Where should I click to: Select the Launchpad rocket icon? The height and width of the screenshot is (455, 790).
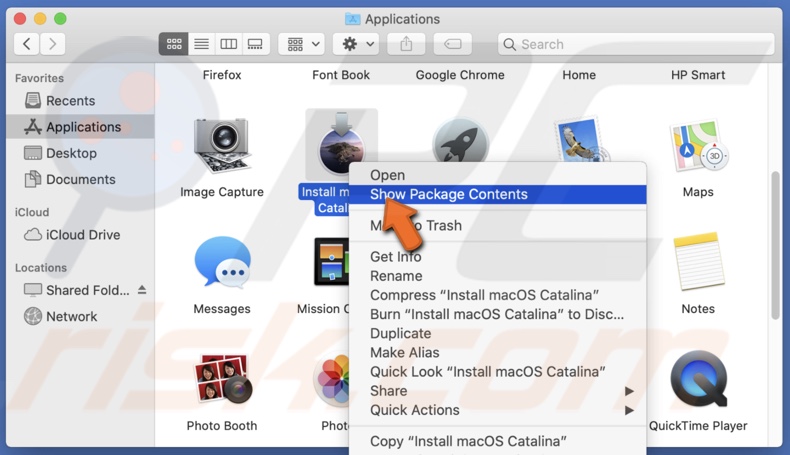[x=460, y=142]
